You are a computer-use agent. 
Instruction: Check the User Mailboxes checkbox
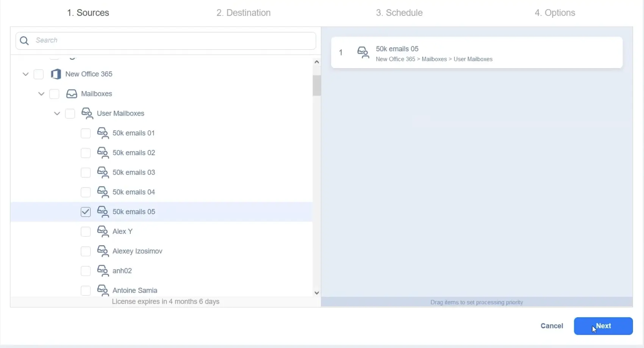tap(70, 114)
